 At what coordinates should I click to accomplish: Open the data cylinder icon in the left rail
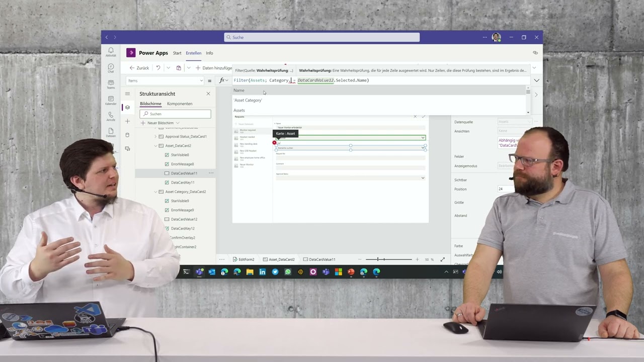coord(127,135)
